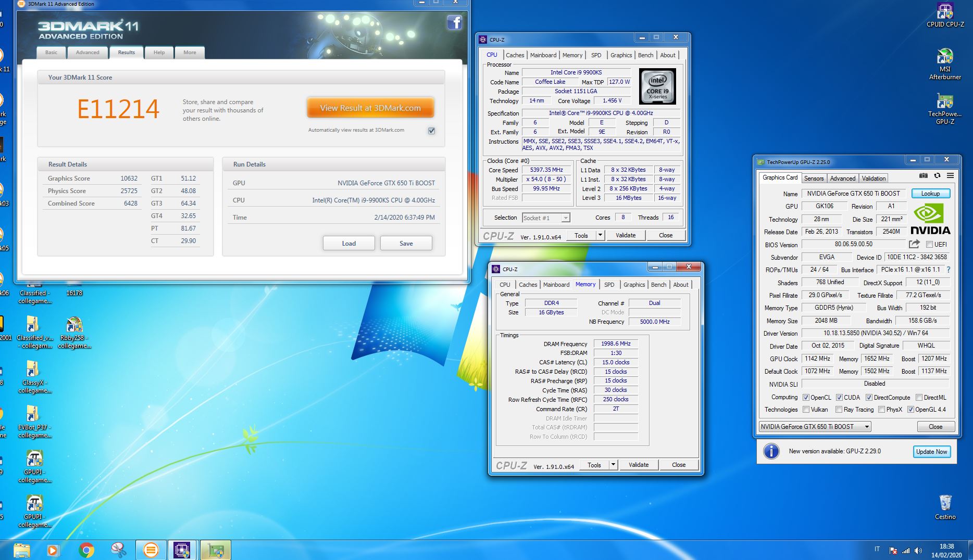The height and width of the screenshot is (560, 973).
Task: Open the Validation tab in GPU-Z
Action: point(874,178)
